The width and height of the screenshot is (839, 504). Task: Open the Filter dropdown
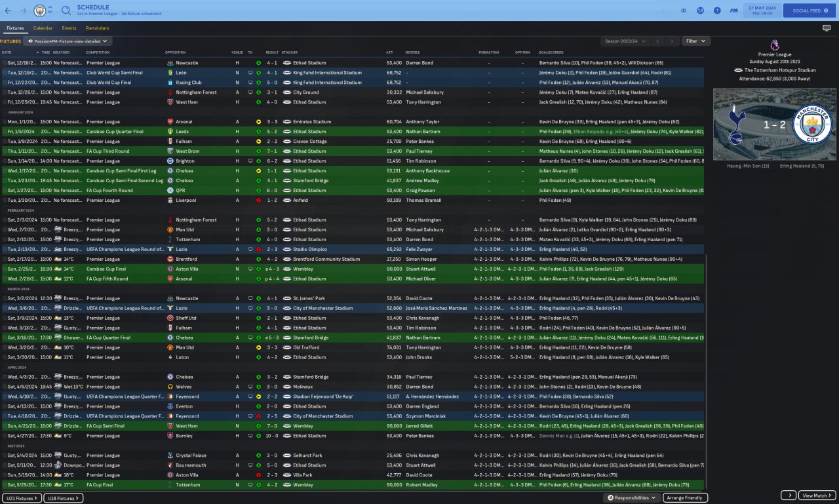coord(696,41)
